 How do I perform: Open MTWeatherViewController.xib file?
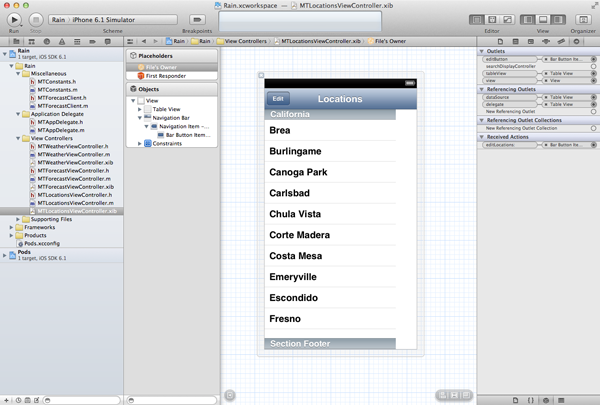(75, 163)
